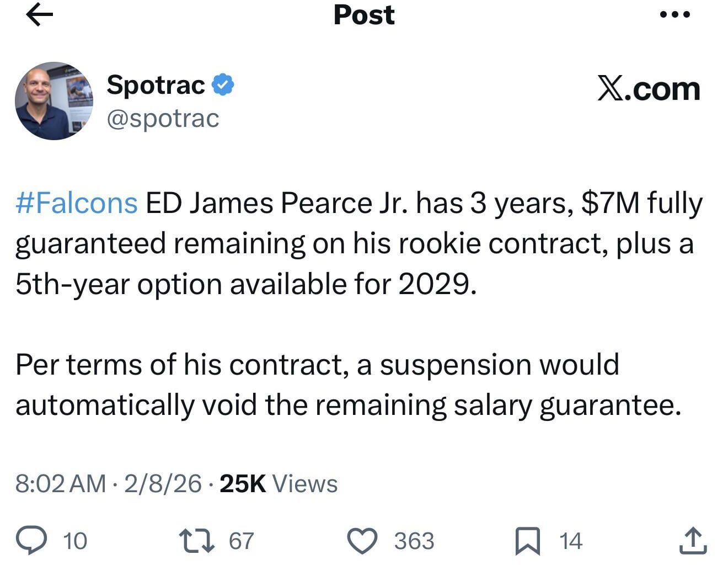Click the reply count of 10
This screenshot has width=728, height=565.
point(75,541)
